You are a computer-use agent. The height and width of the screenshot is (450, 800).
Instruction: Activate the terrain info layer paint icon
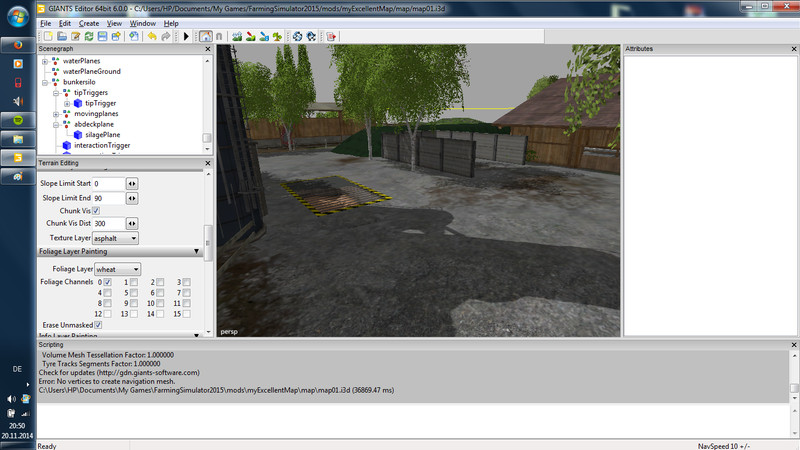tap(264, 36)
